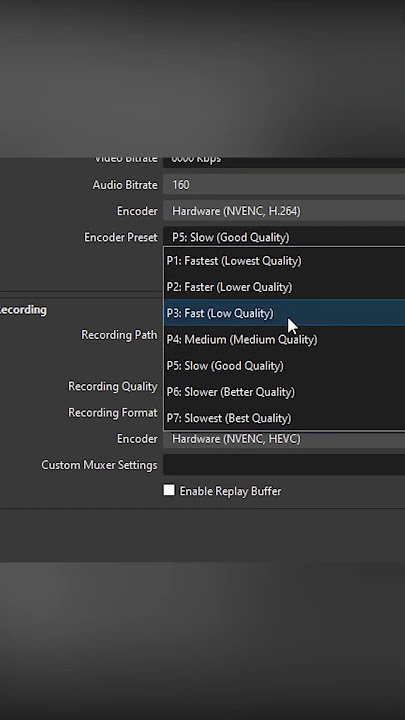This screenshot has width=405, height=720.
Task: Click the Recording Path label
Action: click(x=119, y=335)
